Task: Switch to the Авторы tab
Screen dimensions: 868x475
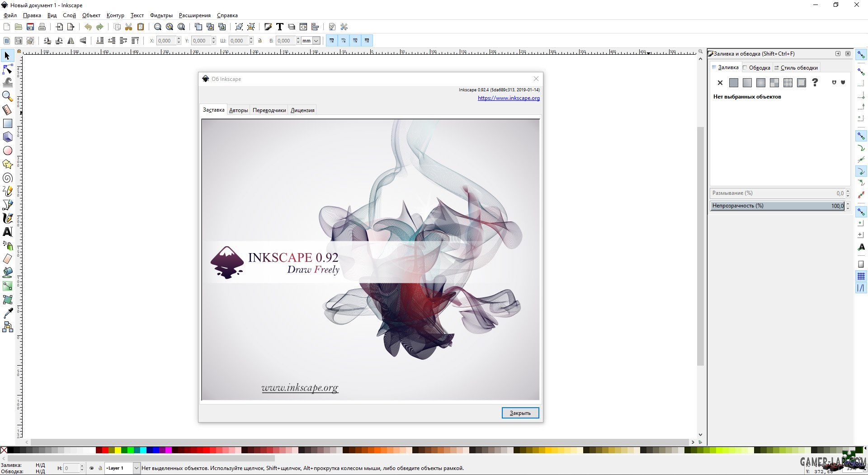Action: 238,110
